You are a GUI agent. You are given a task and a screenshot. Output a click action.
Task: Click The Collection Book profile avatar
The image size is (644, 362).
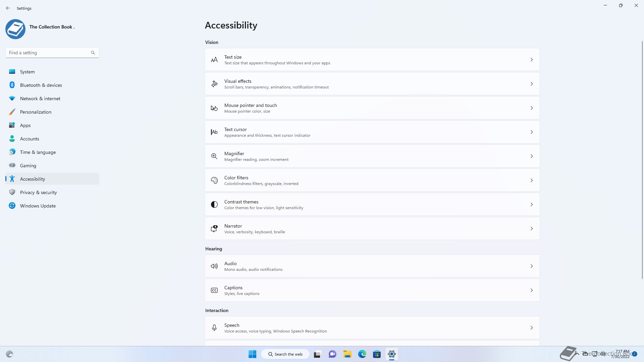click(15, 29)
